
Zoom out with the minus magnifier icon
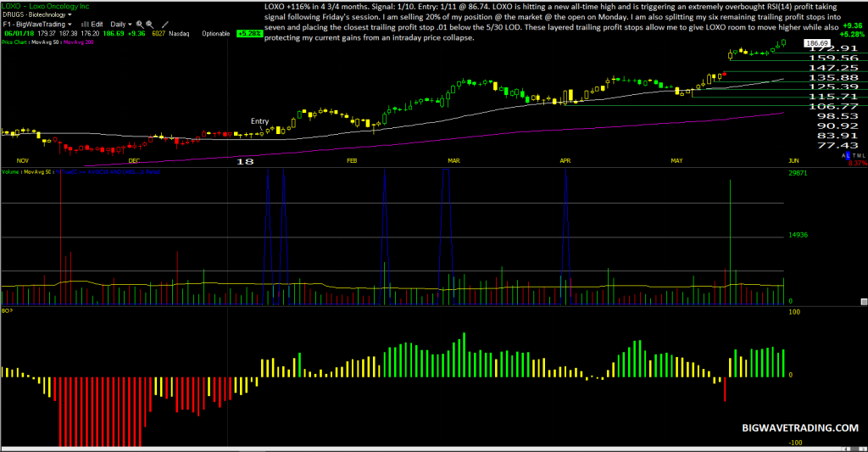149,25
